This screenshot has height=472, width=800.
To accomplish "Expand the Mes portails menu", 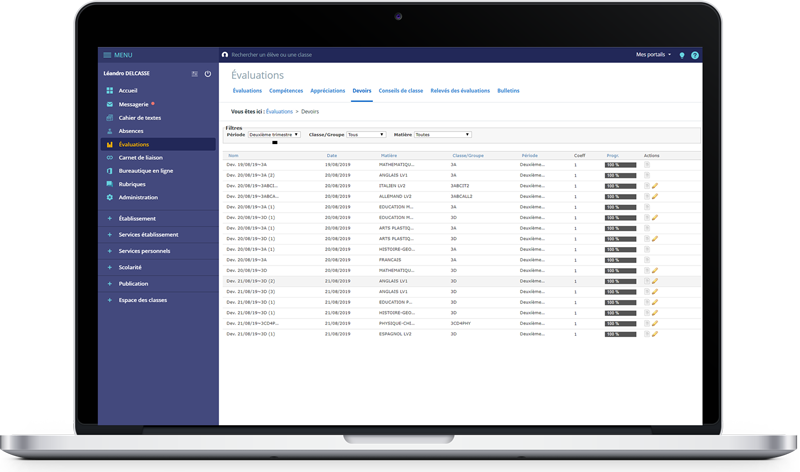I will (653, 55).
